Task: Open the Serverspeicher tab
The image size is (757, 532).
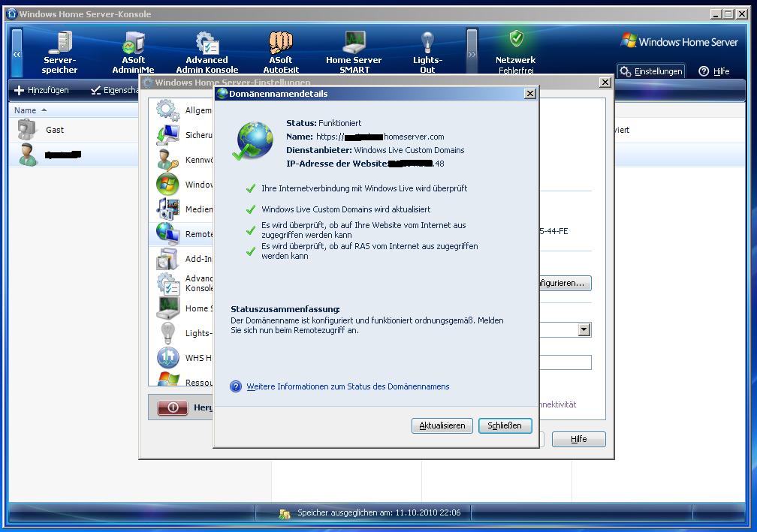Action: pyautogui.click(x=59, y=52)
